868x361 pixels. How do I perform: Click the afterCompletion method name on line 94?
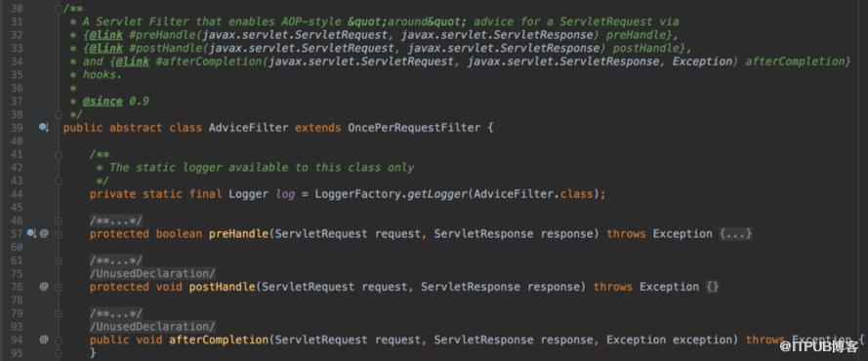[219, 340]
